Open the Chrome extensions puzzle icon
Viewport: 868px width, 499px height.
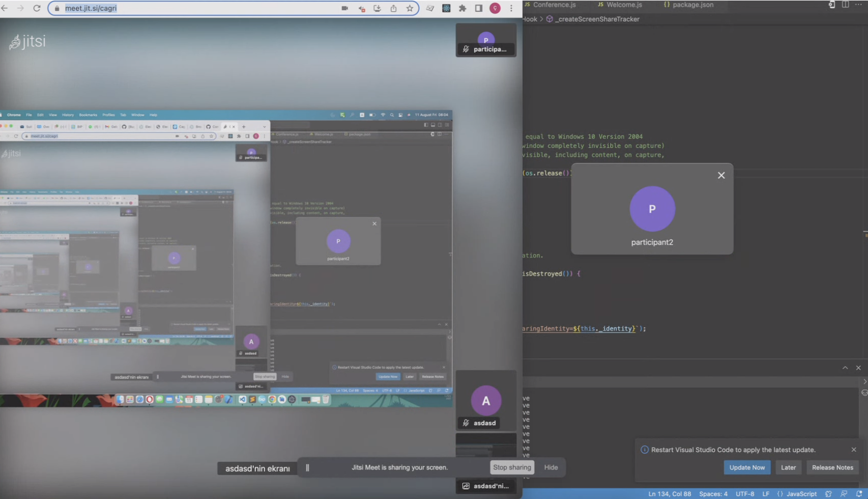coord(463,8)
